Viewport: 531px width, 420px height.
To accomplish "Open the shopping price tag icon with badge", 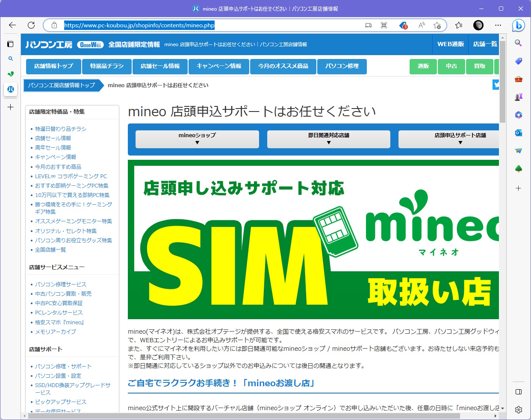I will 403,25.
